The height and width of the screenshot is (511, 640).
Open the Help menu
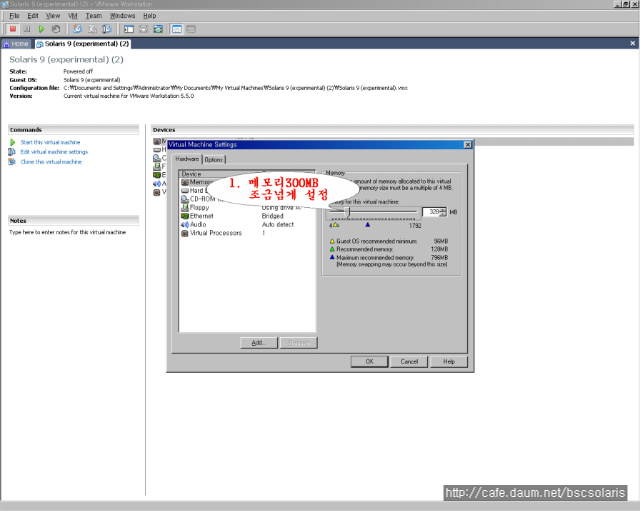click(149, 16)
